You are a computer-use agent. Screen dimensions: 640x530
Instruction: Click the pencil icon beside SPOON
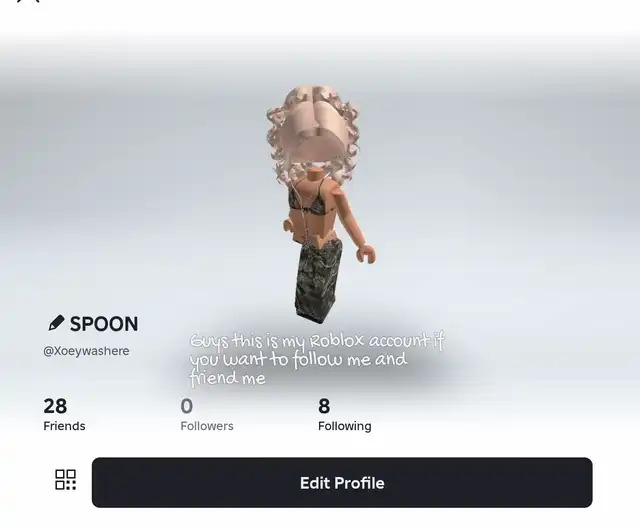tap(56, 323)
